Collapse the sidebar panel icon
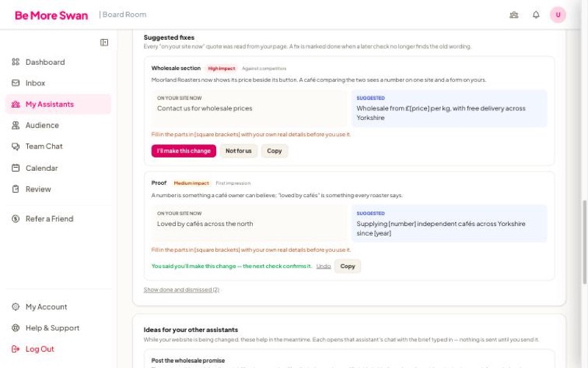588x368 pixels. tap(104, 43)
